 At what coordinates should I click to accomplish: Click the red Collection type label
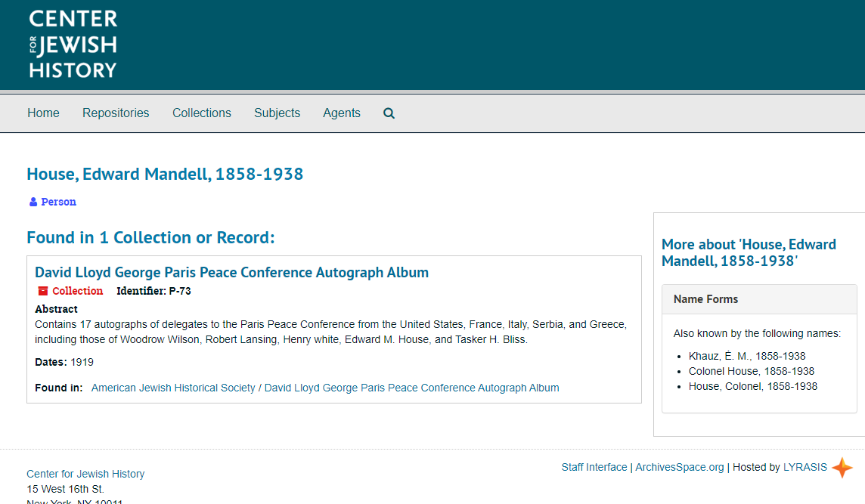(77, 291)
